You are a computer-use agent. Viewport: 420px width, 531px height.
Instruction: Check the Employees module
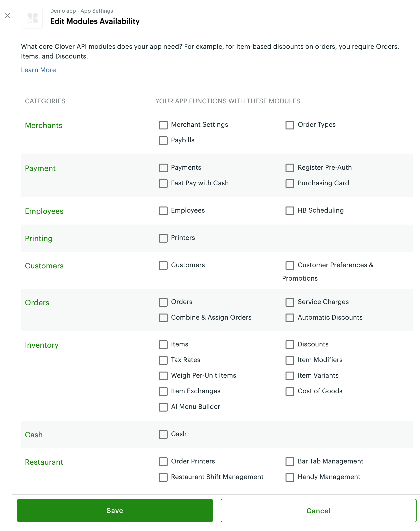(163, 211)
